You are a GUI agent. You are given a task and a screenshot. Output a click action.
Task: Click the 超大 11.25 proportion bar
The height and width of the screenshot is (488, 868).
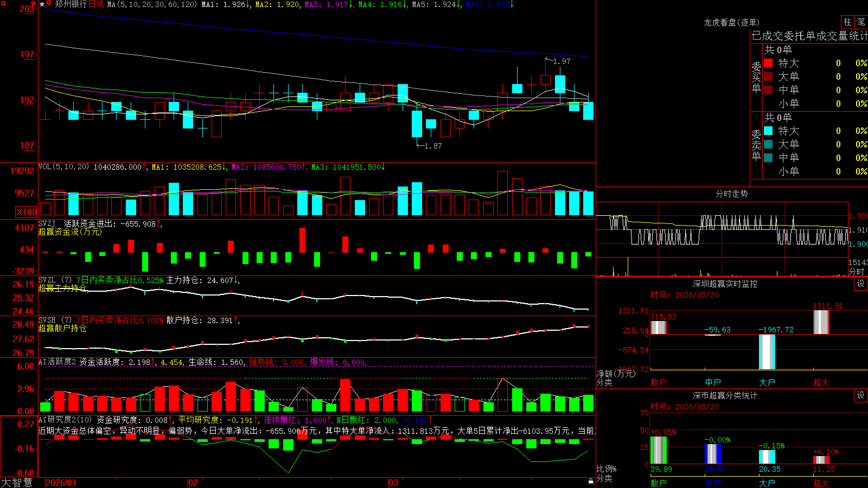click(821, 460)
